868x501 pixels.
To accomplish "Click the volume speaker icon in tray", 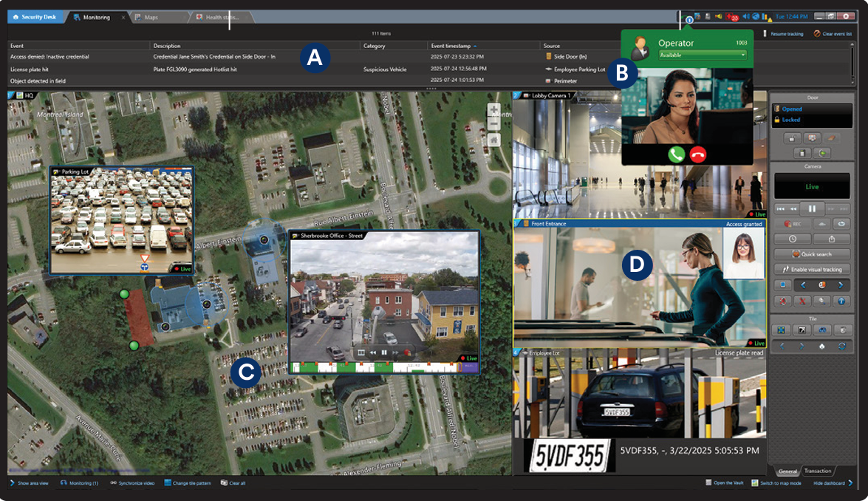I will (746, 16).
